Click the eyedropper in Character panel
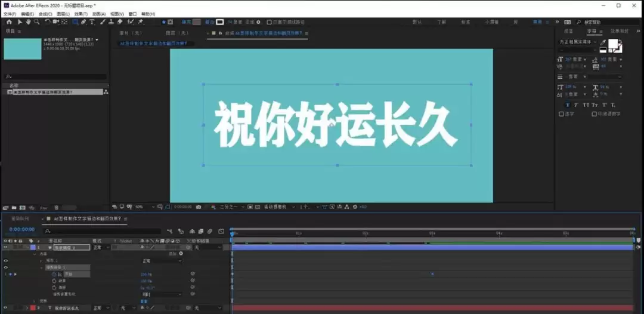 point(603,42)
